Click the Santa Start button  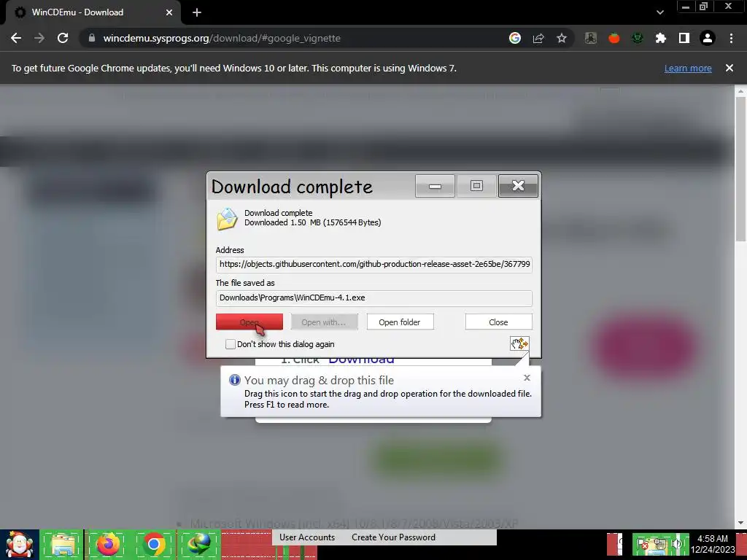click(x=20, y=545)
